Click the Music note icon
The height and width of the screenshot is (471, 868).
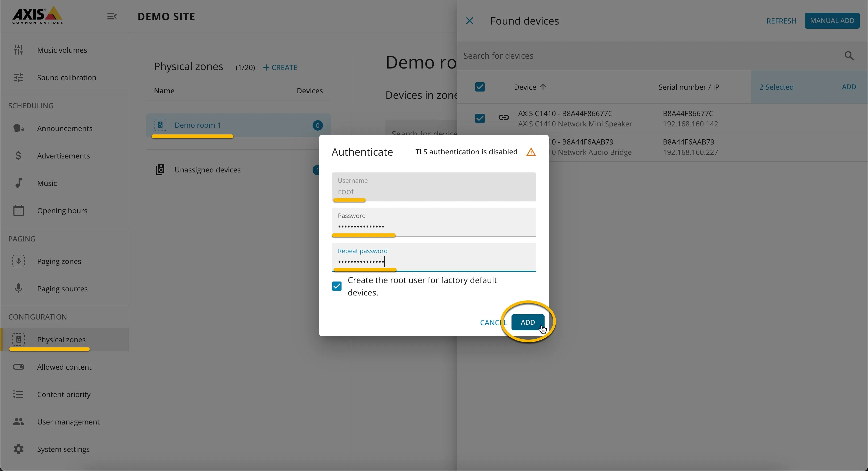(19, 183)
